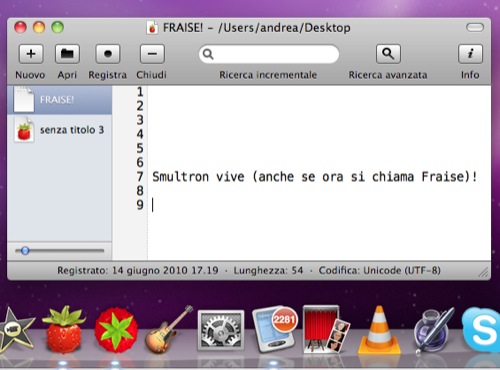
Task: Open a file with Apri folder icon
Action: (67, 54)
